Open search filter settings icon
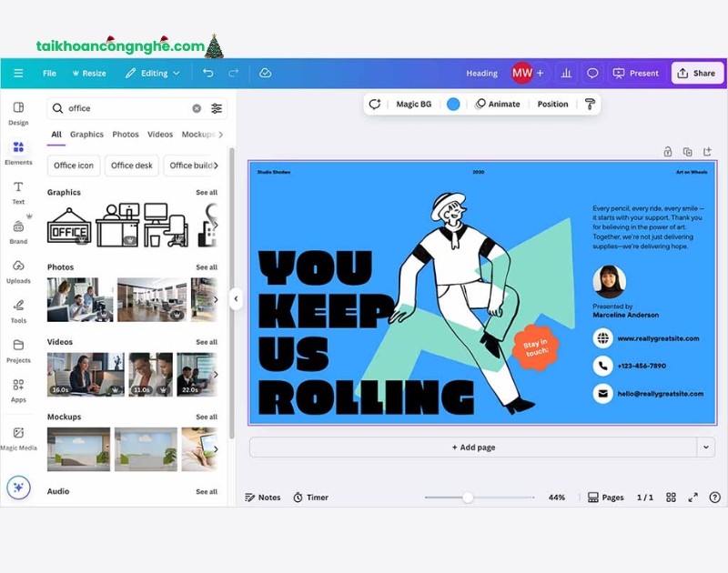Image resolution: width=728 pixels, height=573 pixels. pyautogui.click(x=217, y=108)
